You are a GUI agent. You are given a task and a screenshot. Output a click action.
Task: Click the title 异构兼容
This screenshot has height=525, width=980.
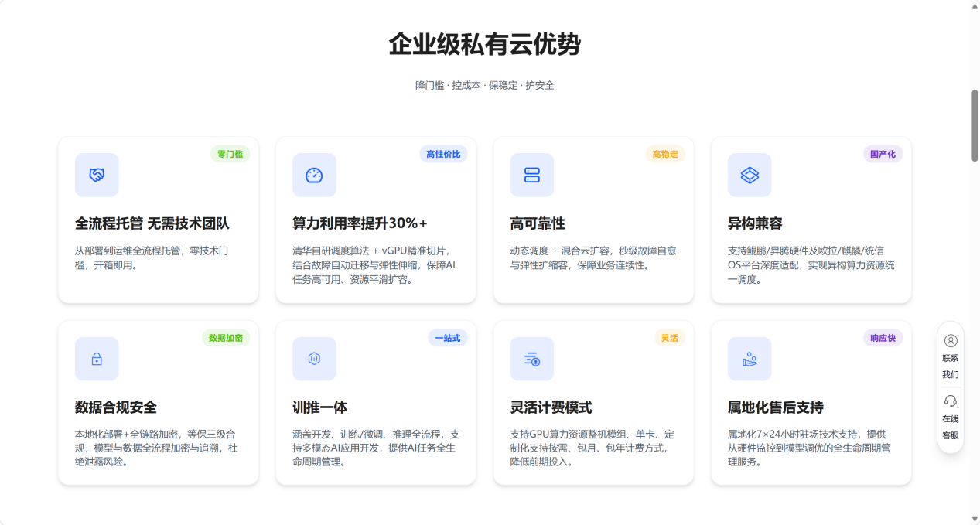tap(756, 223)
